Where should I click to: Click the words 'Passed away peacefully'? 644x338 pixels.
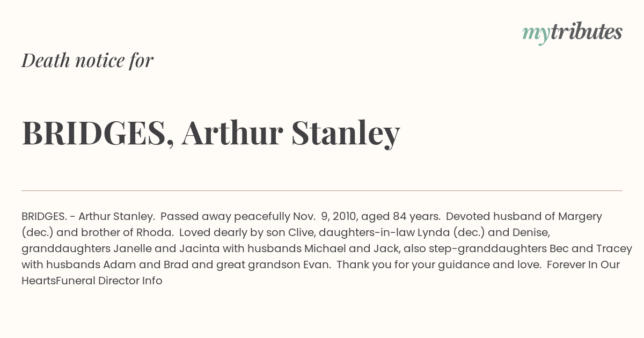225,216
